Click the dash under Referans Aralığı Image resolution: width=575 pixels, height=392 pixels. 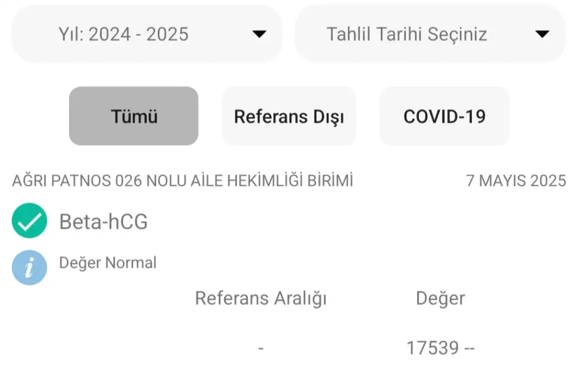point(261,349)
